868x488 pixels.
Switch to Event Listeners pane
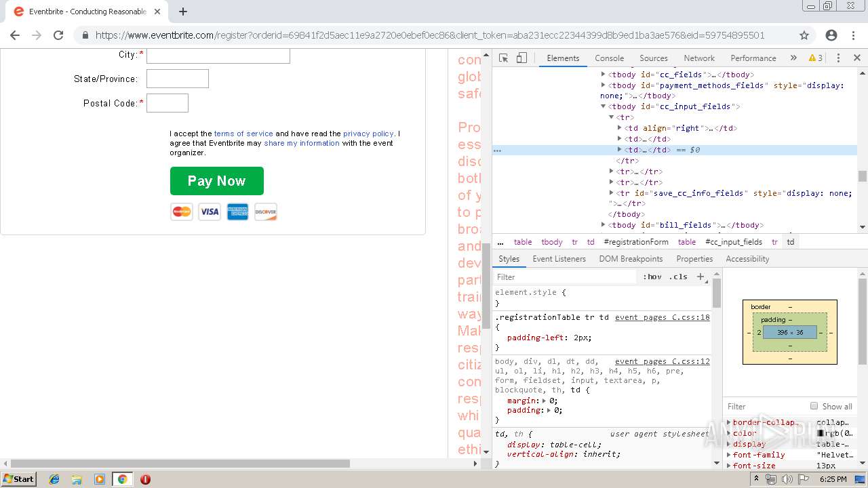click(559, 259)
